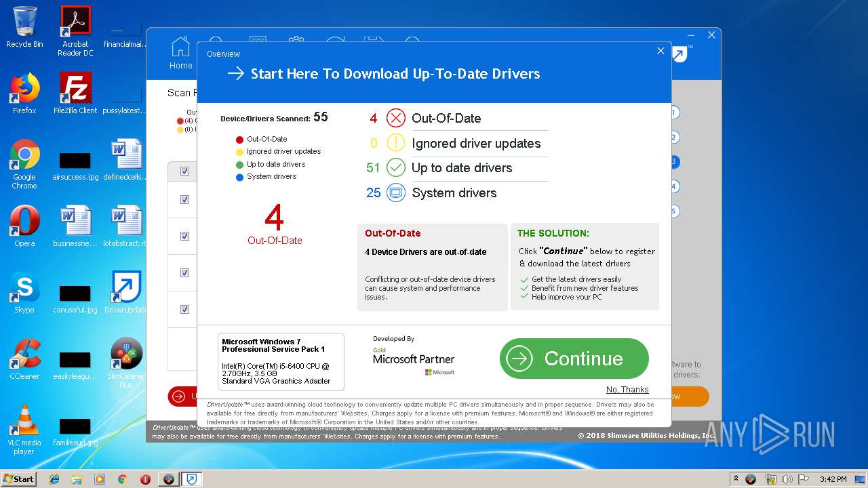Screen dimensions: 868x488
Task: Click the 'Device/Drivers Scanned: 55' label
Action: (x=274, y=118)
